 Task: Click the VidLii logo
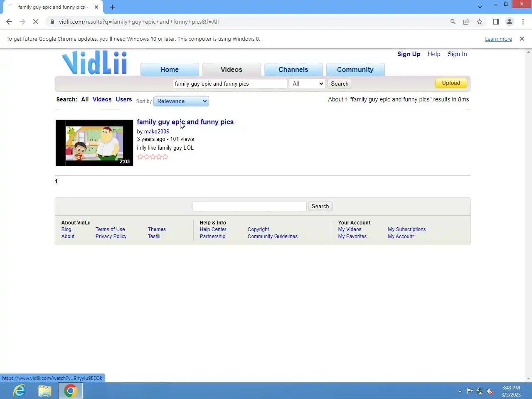coord(95,63)
